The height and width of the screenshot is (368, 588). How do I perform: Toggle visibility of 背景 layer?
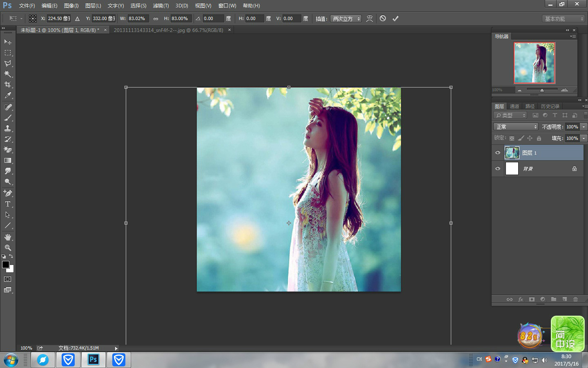[498, 168]
